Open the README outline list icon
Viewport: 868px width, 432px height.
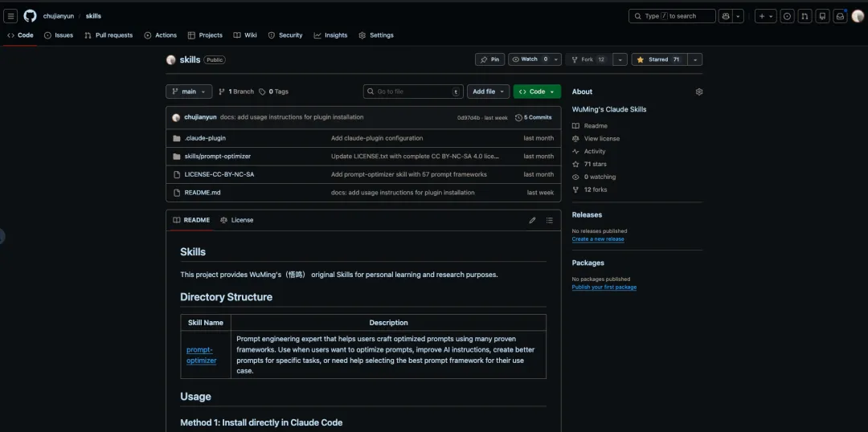tap(550, 220)
